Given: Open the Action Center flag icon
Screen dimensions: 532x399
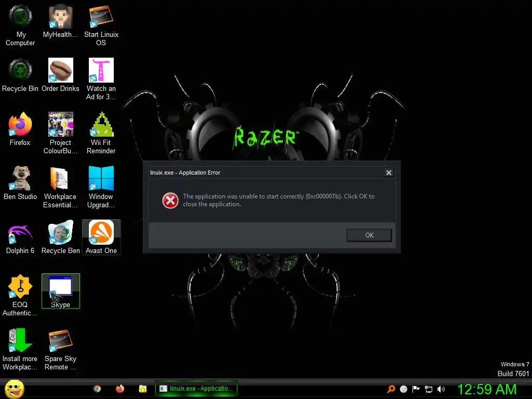Looking at the screenshot, I should pyautogui.click(x=416, y=389).
